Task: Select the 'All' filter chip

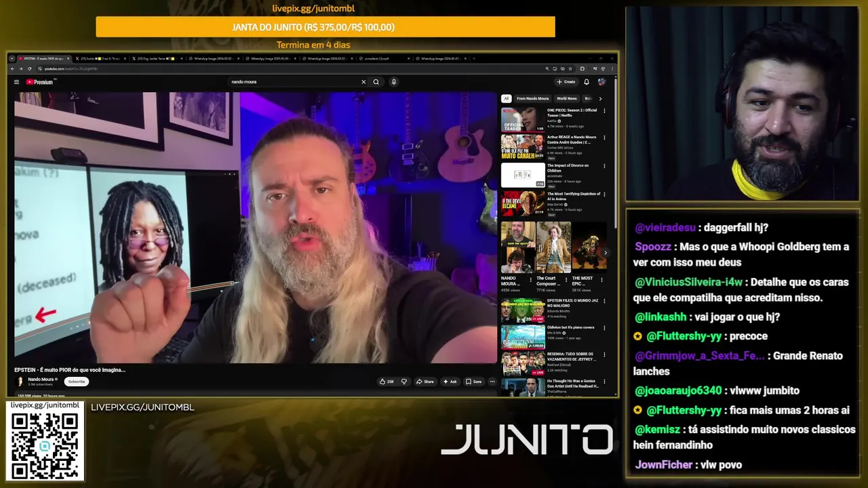Action: click(506, 98)
